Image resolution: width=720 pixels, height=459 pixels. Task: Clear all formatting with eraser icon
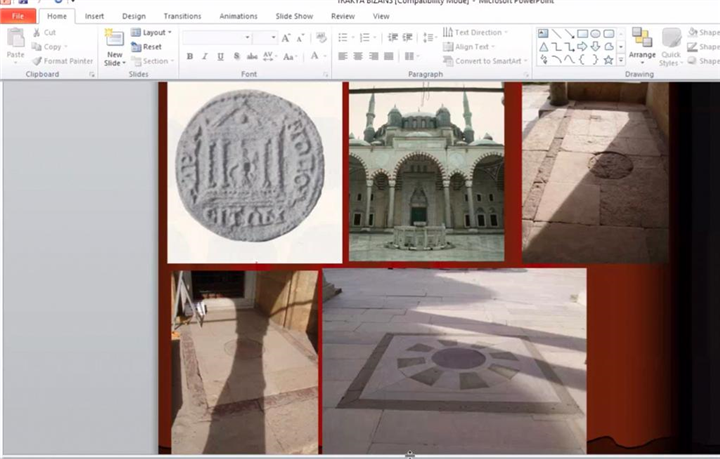point(321,38)
